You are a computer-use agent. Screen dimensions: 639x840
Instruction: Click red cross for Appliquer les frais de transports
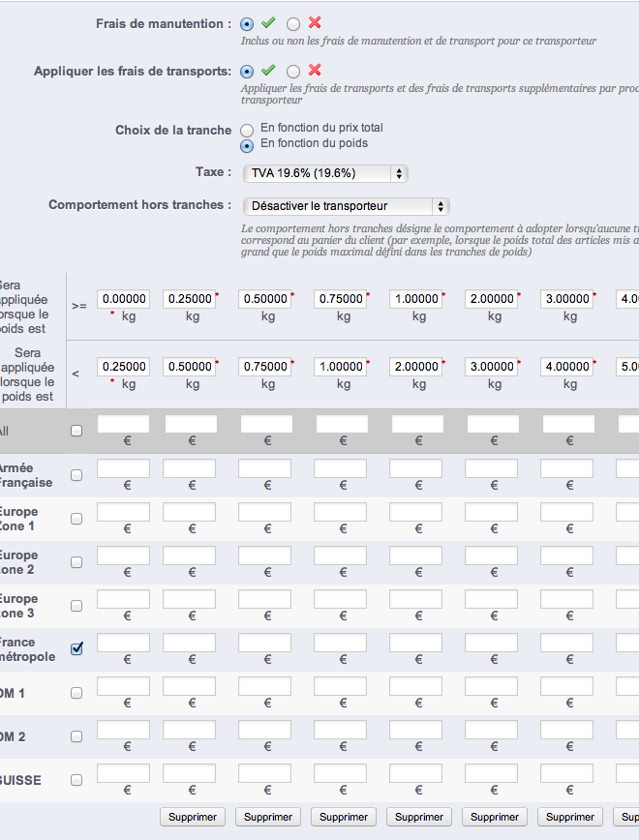[x=315, y=70]
